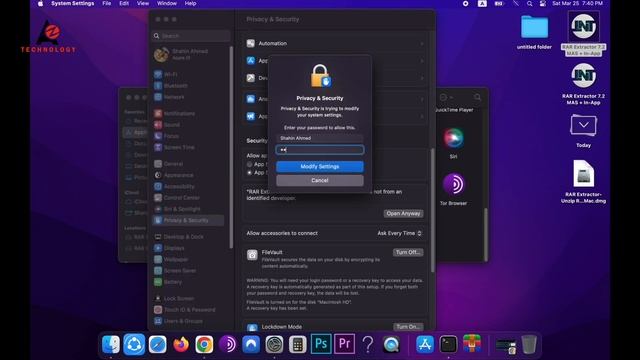The image size is (640, 360).
Task: Launch Firefox from the dock
Action: 181,344
